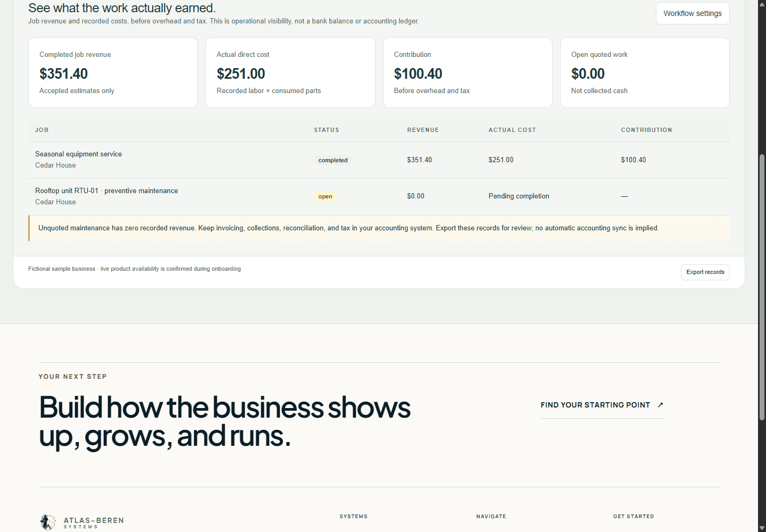The image size is (766, 532).
Task: Click the CONTRIBUTION column header
Action: pyautogui.click(x=646, y=130)
